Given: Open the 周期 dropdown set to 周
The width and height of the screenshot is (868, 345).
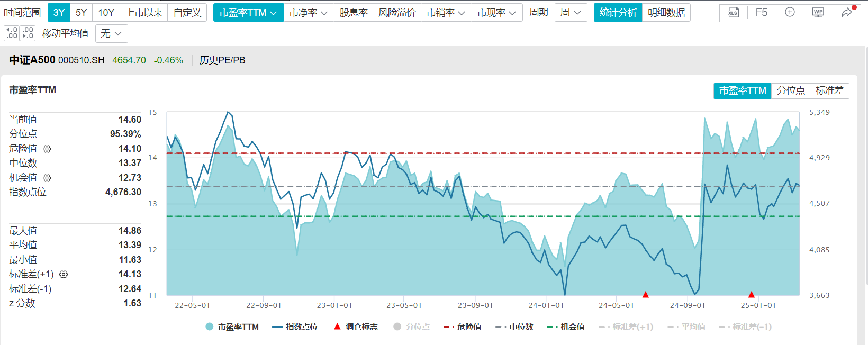Looking at the screenshot, I should 571,13.
